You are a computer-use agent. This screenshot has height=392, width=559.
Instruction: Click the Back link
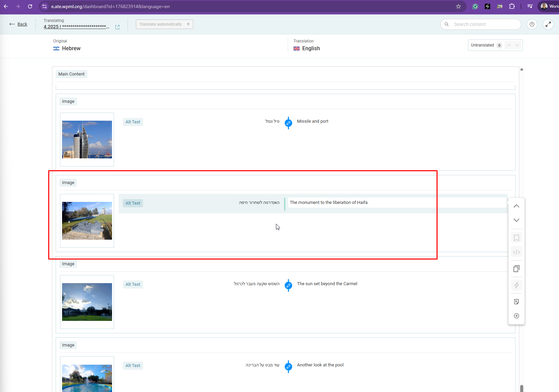pyautogui.click(x=22, y=24)
